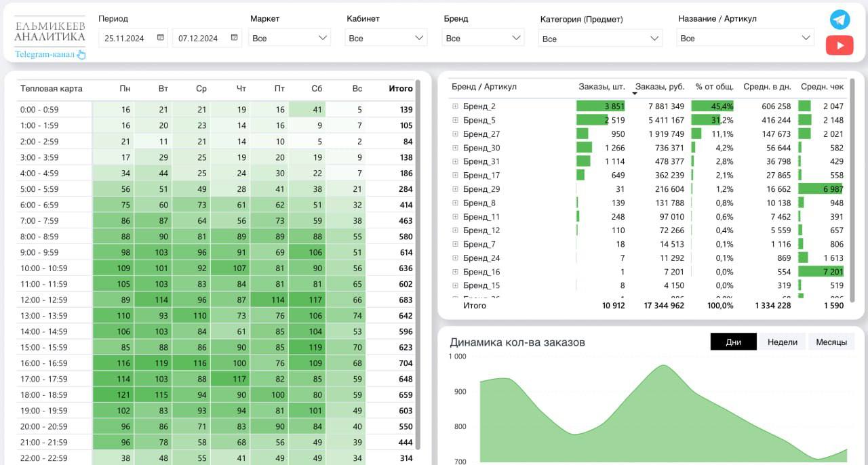
Task: Expand the Бренд_5 row
Action: tap(456, 120)
